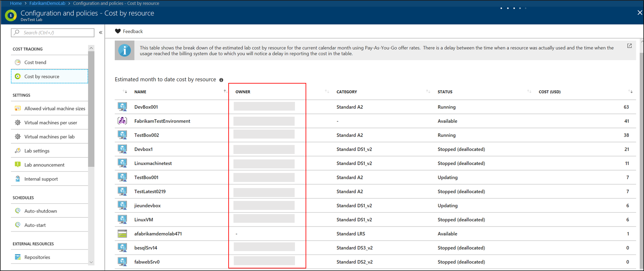Image resolution: width=644 pixels, height=271 pixels.
Task: Collapse the left menu with double chevron
Action: pos(101,32)
